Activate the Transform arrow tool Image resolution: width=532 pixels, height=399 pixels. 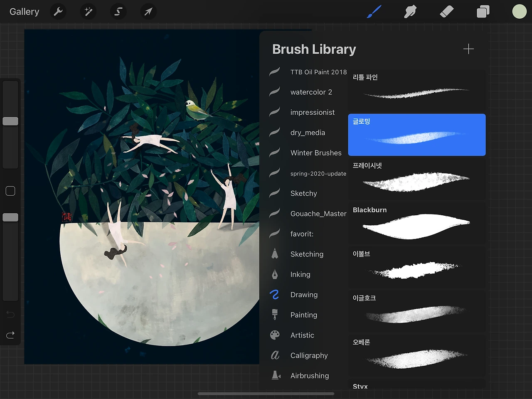point(148,12)
